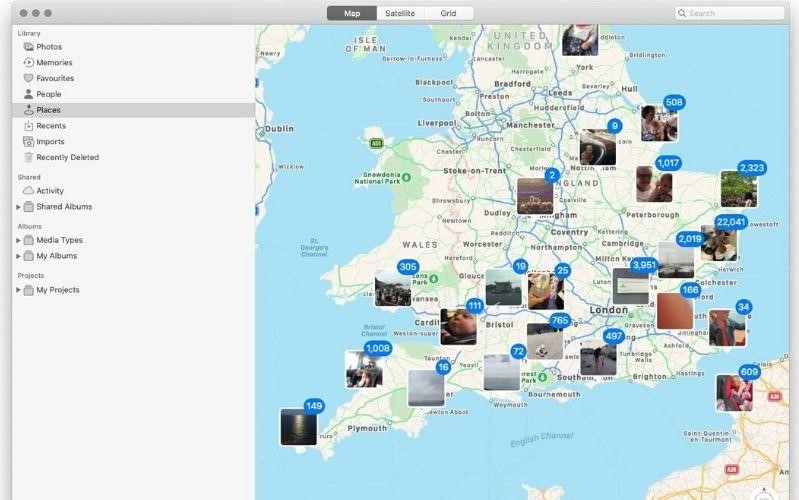Open the Favourites label in sidebar
Image resolution: width=799 pixels, height=500 pixels.
tap(55, 78)
